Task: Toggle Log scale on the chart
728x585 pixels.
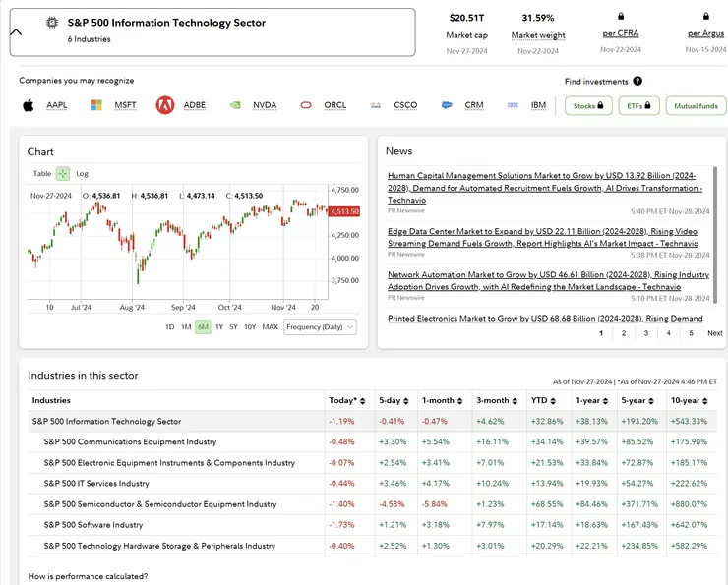Action: coord(83,173)
